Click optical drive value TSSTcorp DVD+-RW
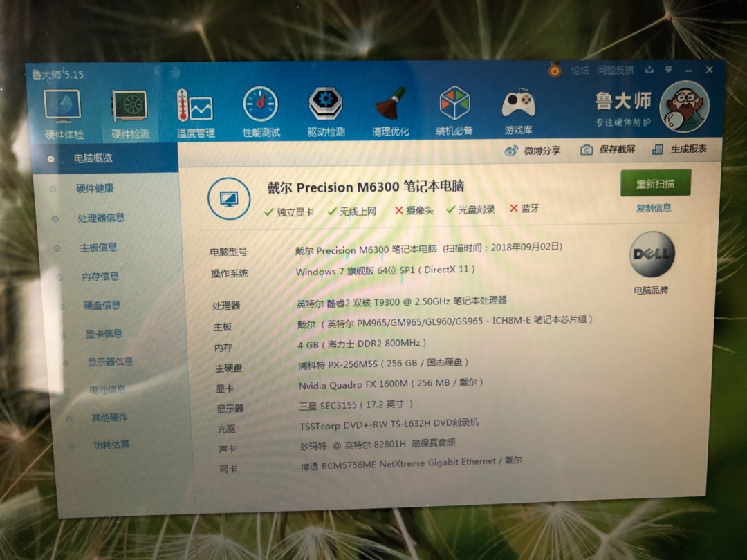This screenshot has height=560, width=747. coord(389,424)
